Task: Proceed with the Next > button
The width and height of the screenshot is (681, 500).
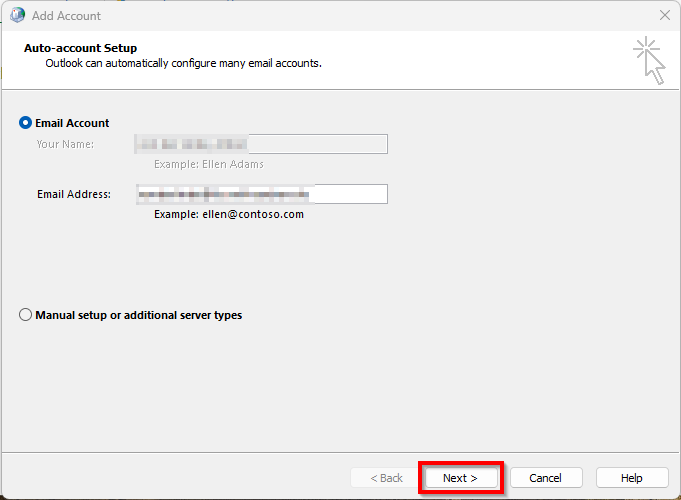Action: coord(460,478)
